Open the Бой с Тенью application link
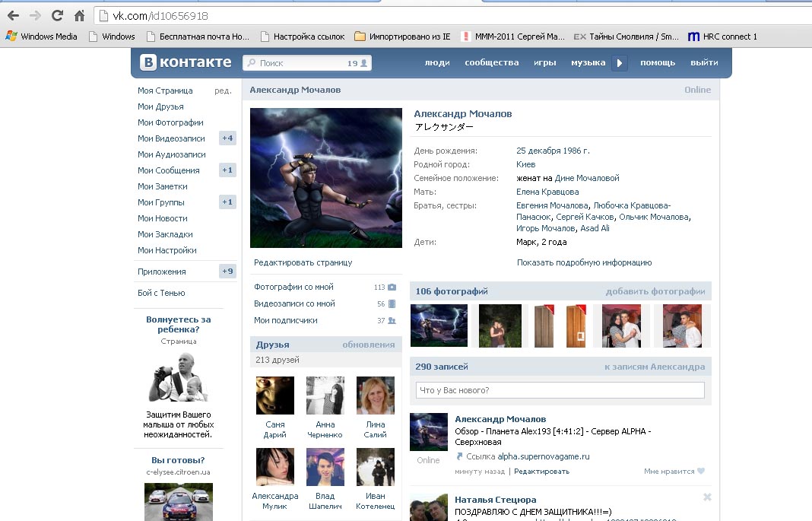 (161, 293)
